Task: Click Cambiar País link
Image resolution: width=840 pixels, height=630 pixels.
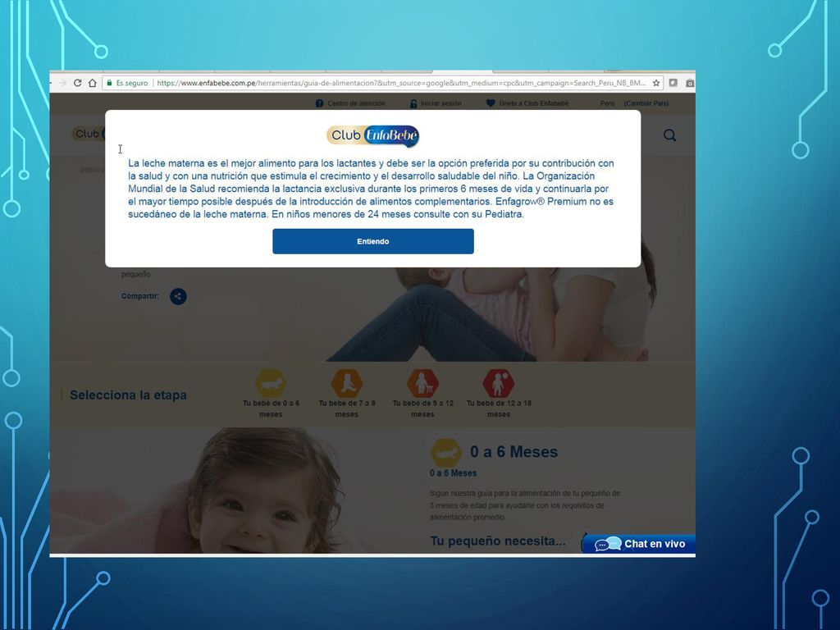Action: point(646,103)
